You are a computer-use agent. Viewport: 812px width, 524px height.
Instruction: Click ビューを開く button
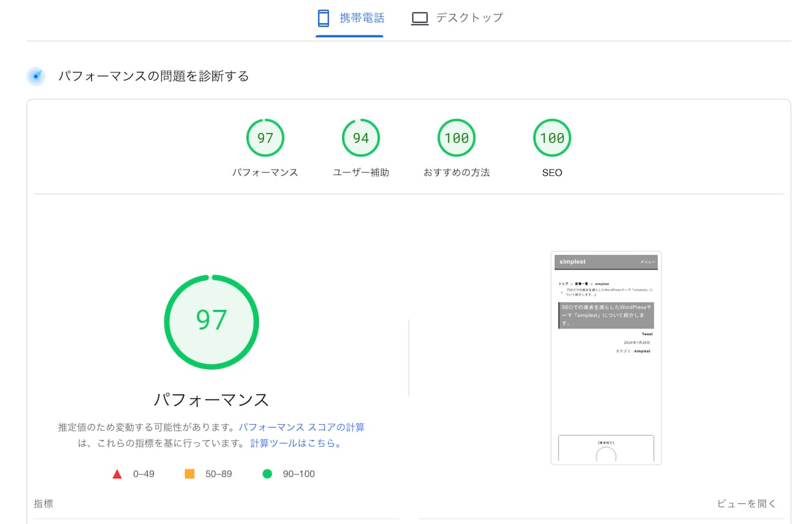click(x=747, y=503)
